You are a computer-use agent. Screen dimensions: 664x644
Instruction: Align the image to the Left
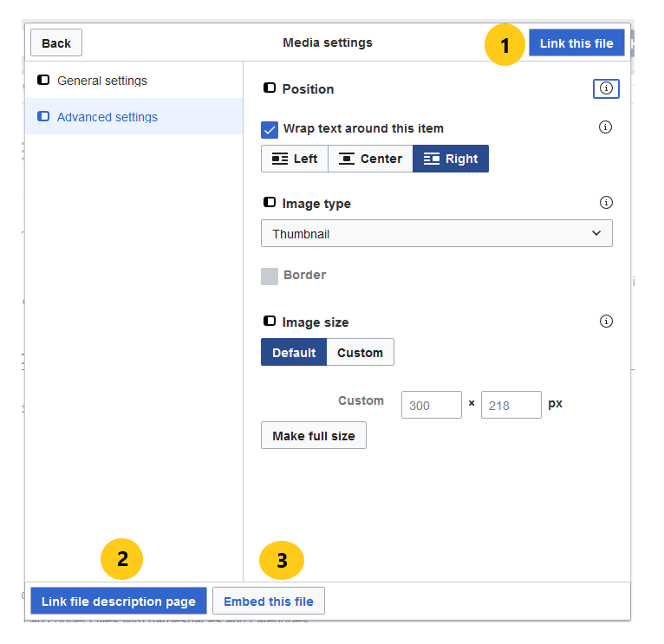[295, 159]
